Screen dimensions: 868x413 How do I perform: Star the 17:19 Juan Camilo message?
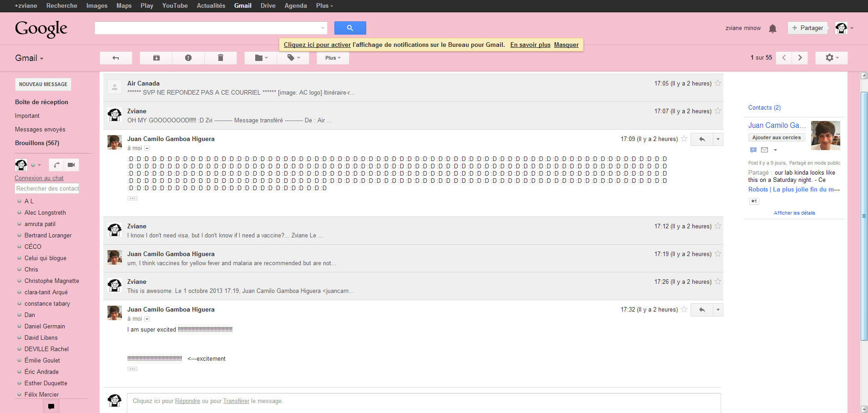(718, 254)
